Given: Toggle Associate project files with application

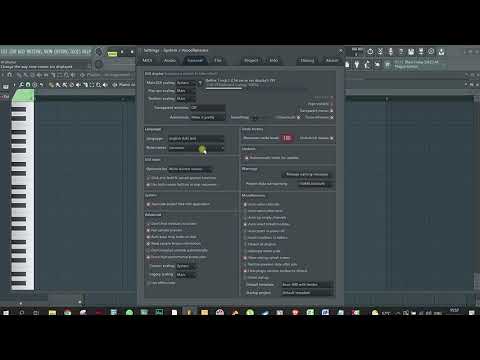Looking at the screenshot, I should click(x=148, y=204).
